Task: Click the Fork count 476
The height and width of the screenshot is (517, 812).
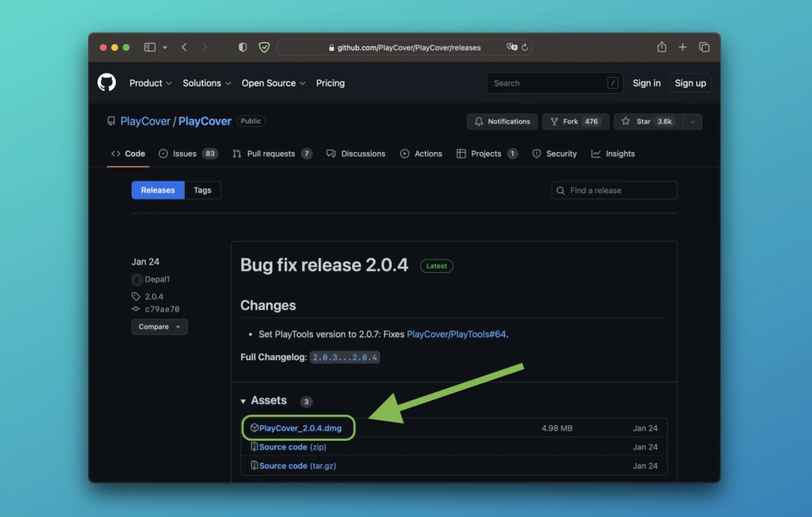Action: pos(592,121)
